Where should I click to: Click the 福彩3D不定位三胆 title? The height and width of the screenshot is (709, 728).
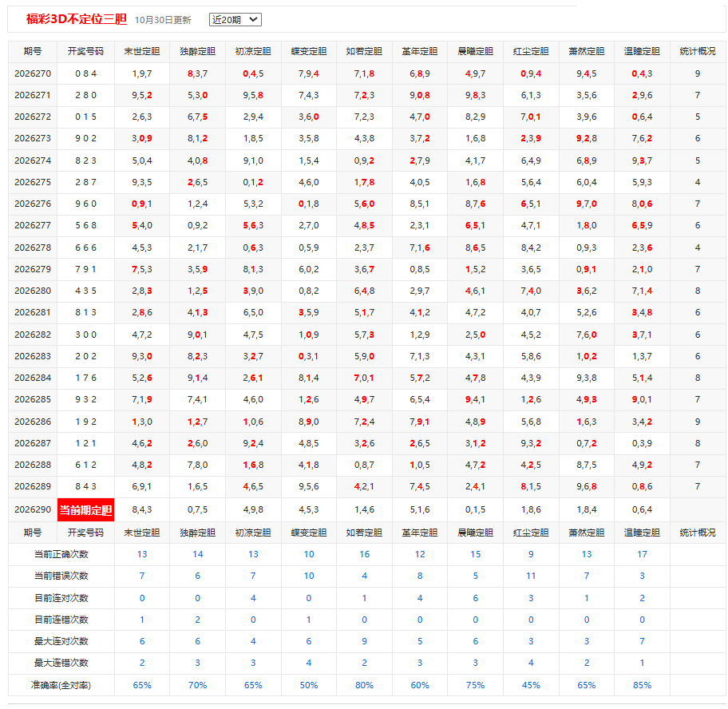click(x=76, y=19)
